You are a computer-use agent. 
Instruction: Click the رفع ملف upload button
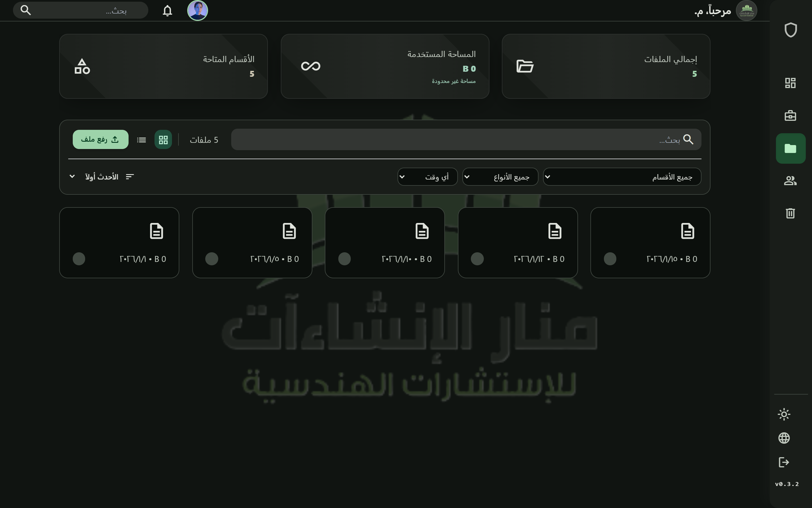(x=100, y=139)
